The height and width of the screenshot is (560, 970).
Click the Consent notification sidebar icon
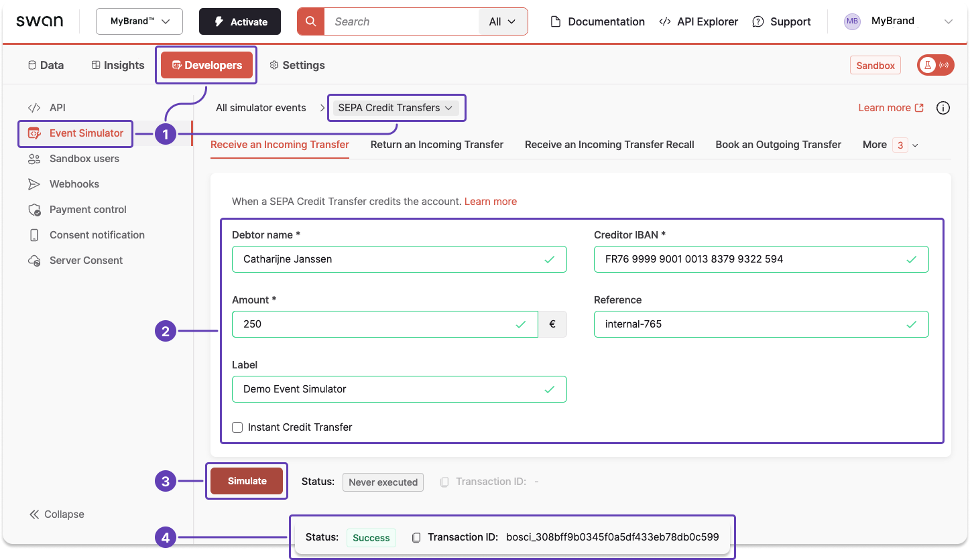(x=34, y=234)
